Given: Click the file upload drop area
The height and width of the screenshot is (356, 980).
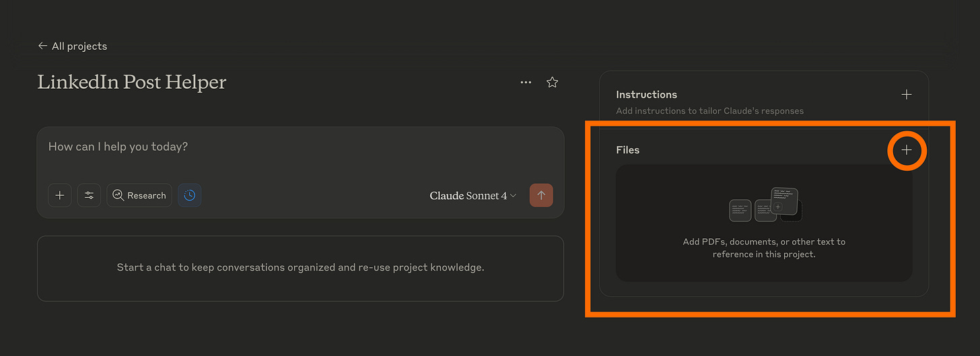Looking at the screenshot, I should pos(764,223).
